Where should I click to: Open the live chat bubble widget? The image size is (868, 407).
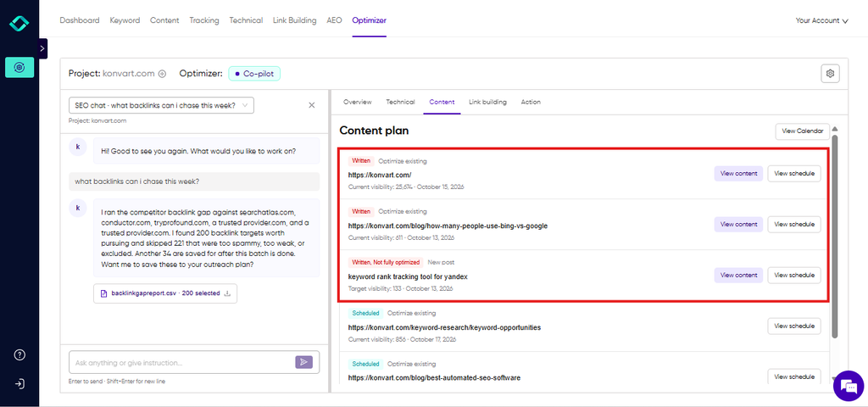[x=848, y=386]
